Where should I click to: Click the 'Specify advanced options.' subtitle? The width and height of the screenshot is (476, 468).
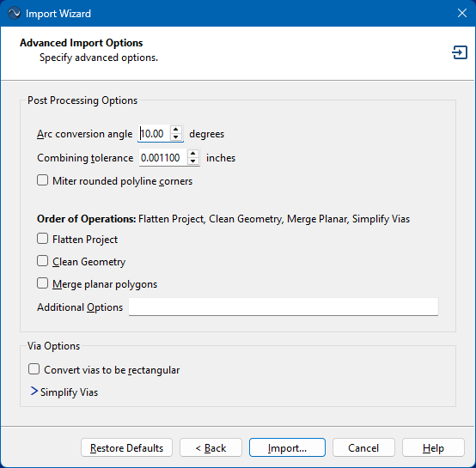coord(99,58)
